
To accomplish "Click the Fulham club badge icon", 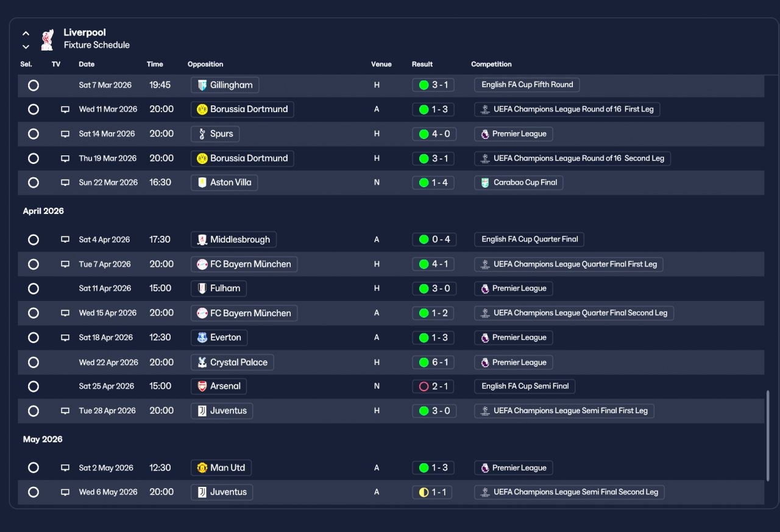I will click(202, 288).
